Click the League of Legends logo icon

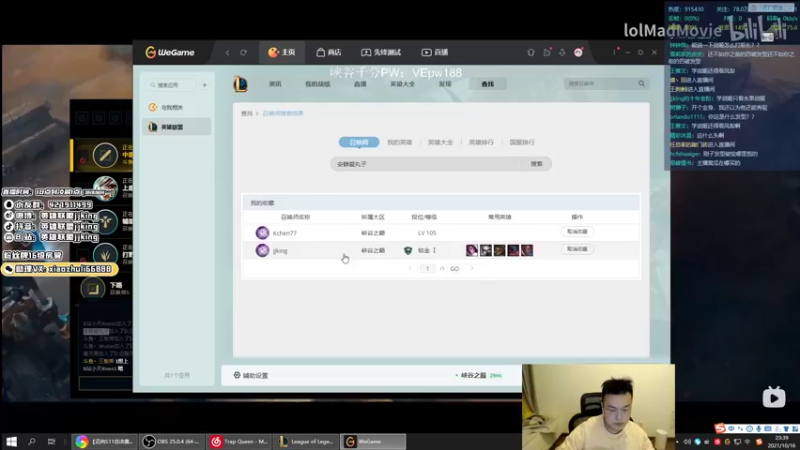click(240, 84)
